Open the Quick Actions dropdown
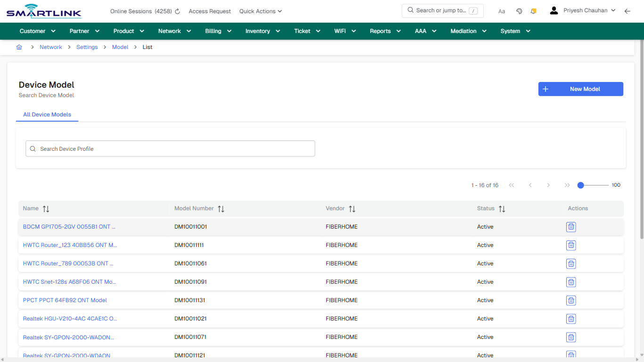 coord(260,11)
